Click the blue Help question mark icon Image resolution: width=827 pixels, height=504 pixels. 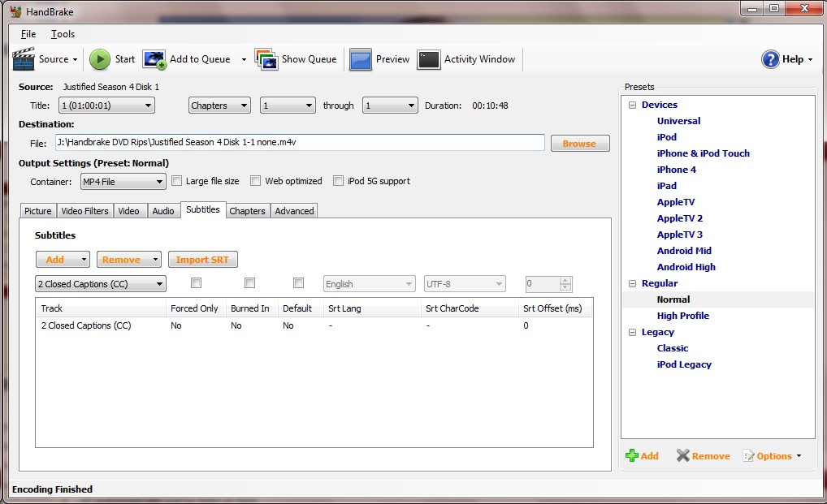pyautogui.click(x=770, y=59)
